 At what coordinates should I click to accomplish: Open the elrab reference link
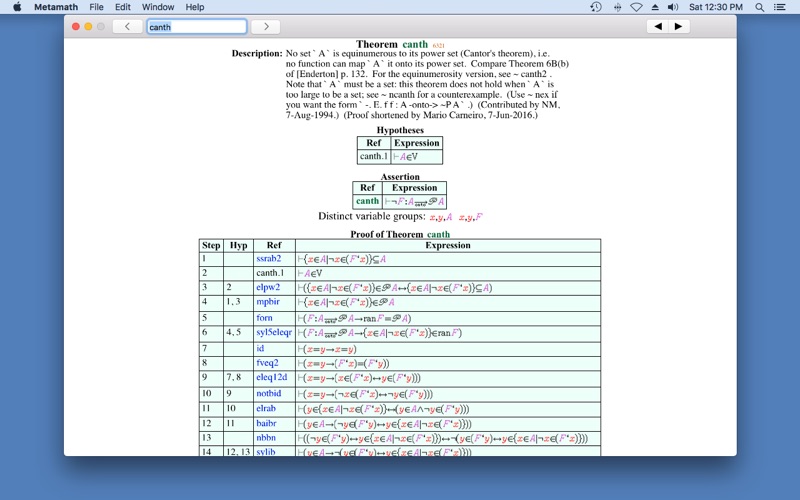266,408
